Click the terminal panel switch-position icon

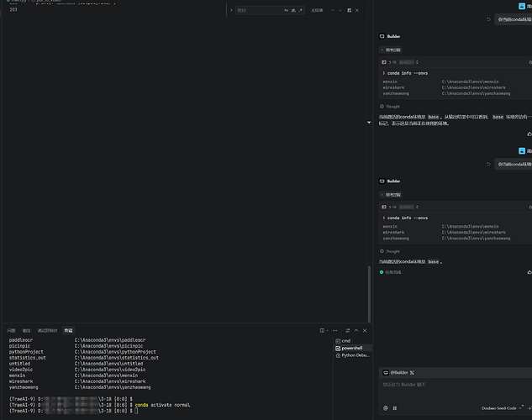pyautogui.click(x=347, y=330)
